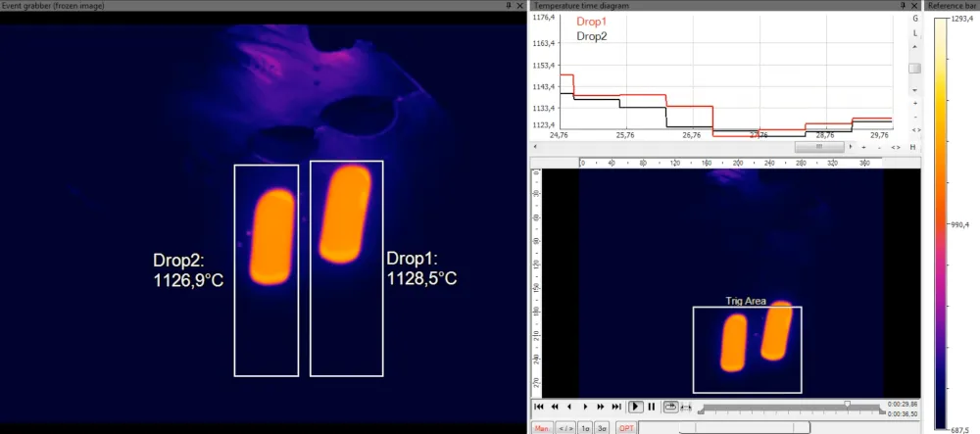The height and width of the screenshot is (434, 980).
Task: Click the play button in playback controls
Action: (635, 407)
